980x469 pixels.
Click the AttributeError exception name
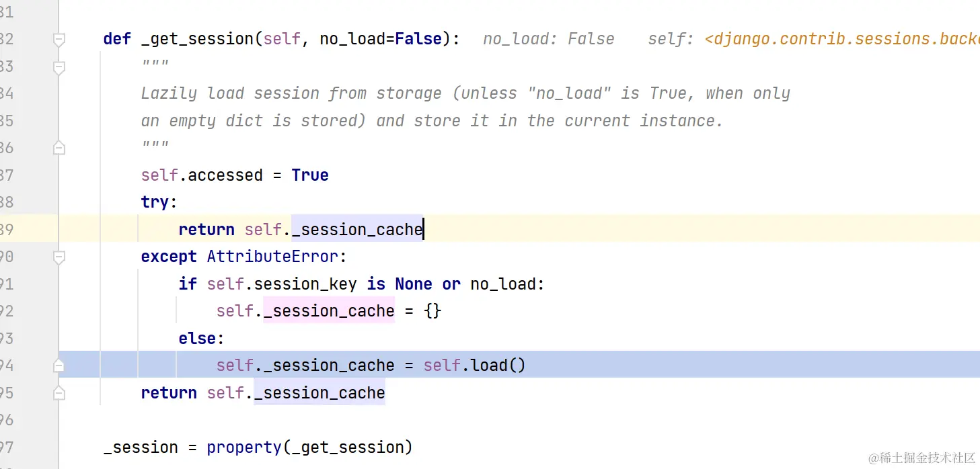click(x=272, y=257)
